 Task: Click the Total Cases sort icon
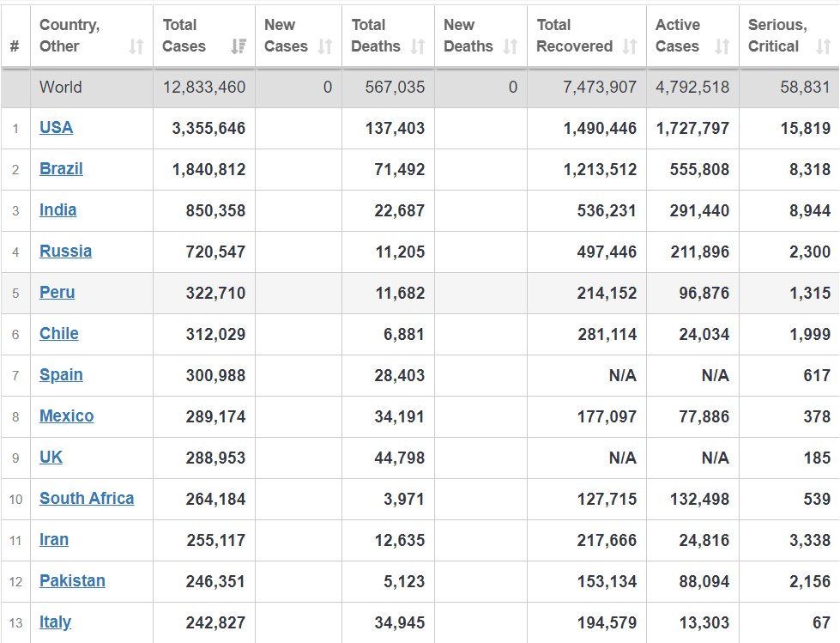[239, 46]
